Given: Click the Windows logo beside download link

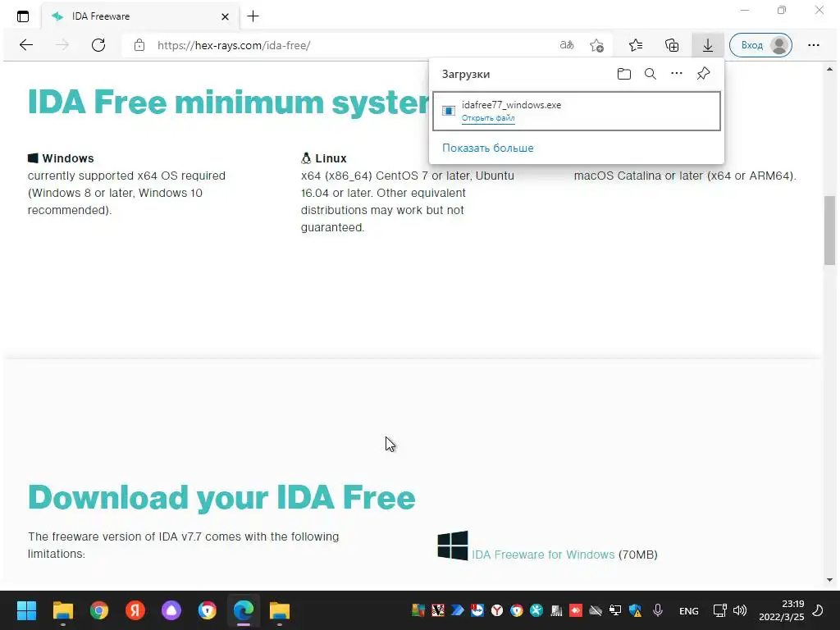Looking at the screenshot, I should 453,546.
